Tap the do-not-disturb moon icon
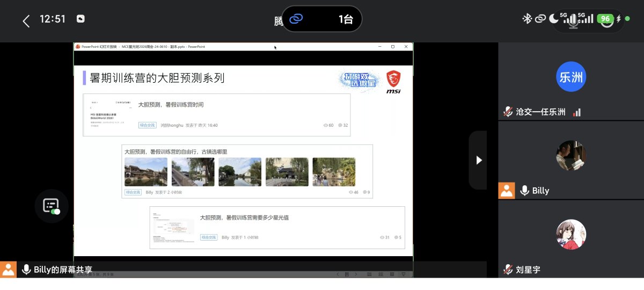 pyautogui.click(x=553, y=19)
